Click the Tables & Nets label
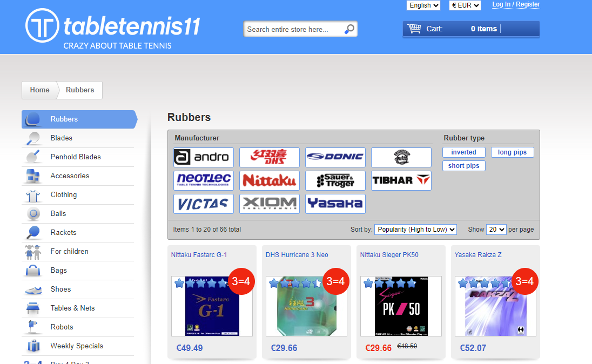The image size is (592, 364). pos(72,308)
